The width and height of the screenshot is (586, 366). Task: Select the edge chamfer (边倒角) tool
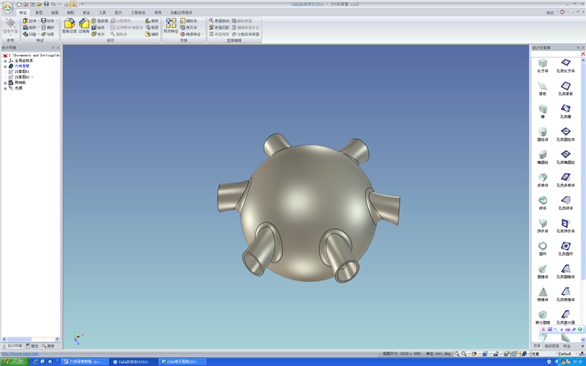84,26
